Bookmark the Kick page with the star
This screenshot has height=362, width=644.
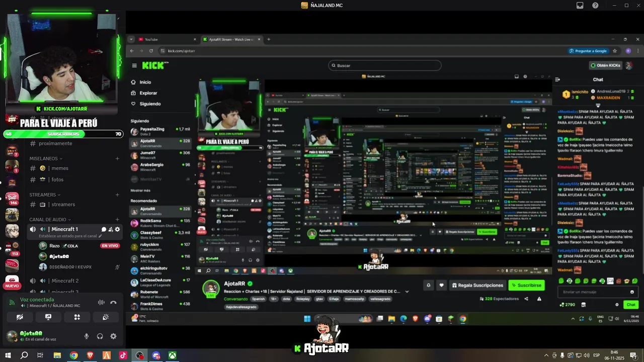(615, 51)
